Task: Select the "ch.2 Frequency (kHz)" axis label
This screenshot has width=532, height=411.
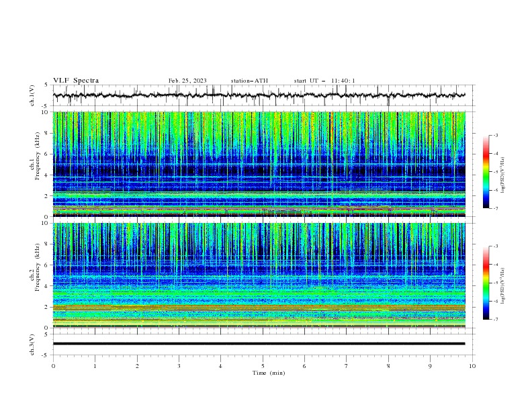Action: [x=34, y=267]
